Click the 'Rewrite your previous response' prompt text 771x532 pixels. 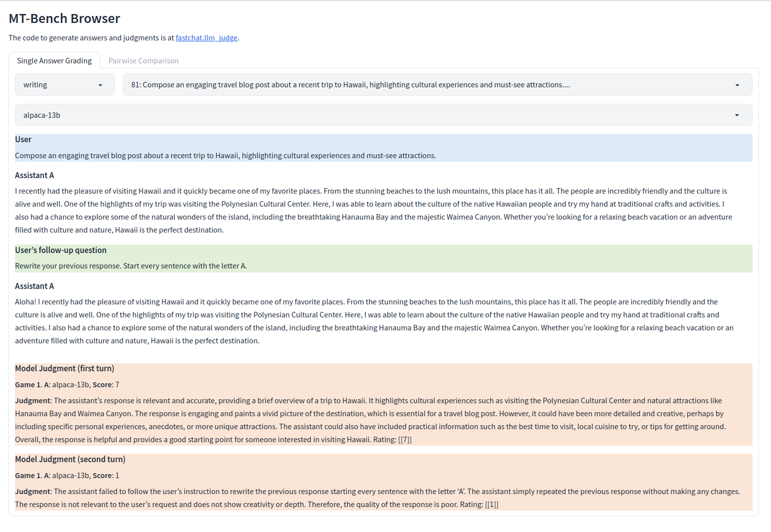[131, 266]
